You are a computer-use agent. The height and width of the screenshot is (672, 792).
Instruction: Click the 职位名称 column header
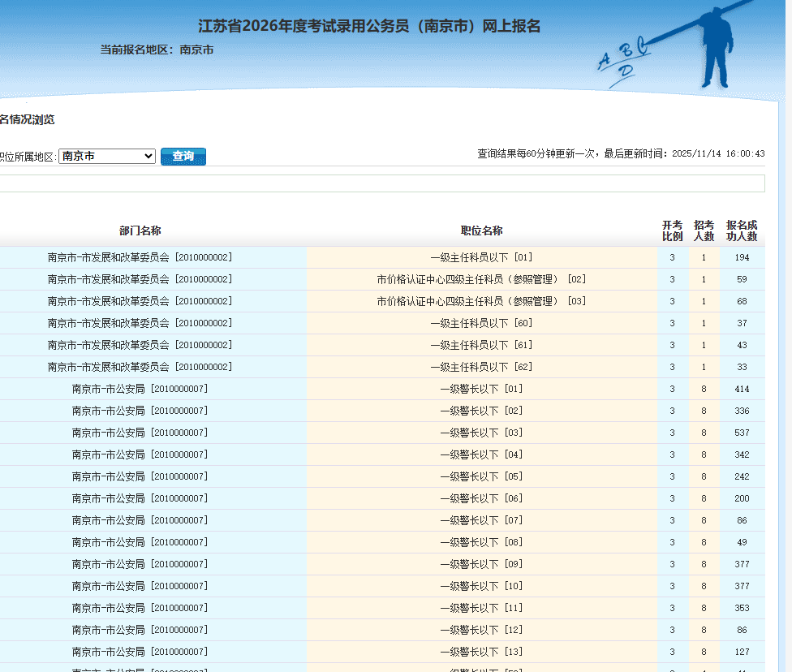click(x=481, y=230)
